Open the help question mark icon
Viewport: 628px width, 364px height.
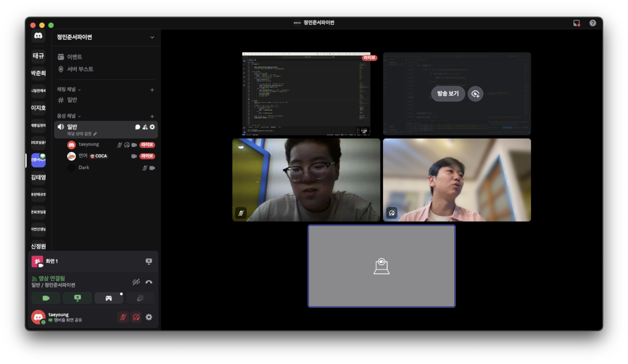pos(593,23)
